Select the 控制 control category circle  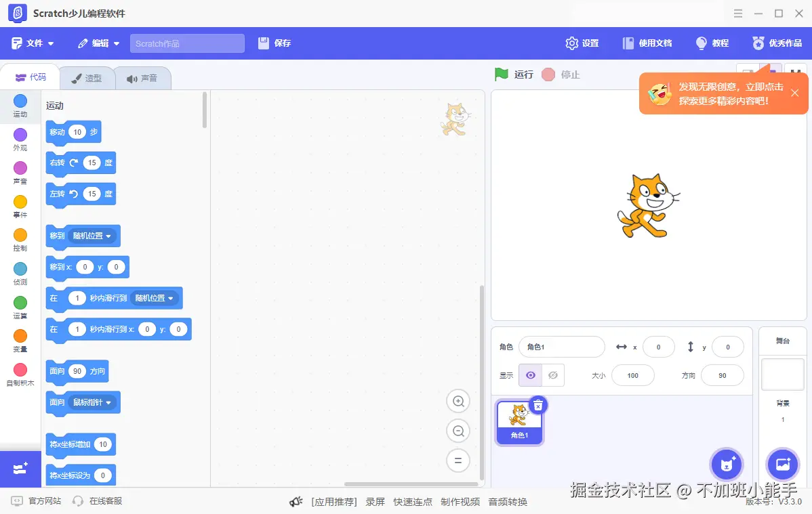pyautogui.click(x=20, y=235)
